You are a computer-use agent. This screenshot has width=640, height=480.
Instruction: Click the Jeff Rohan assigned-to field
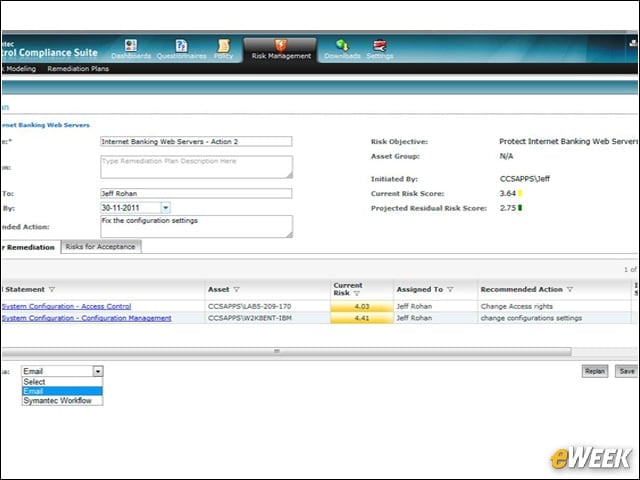(196, 193)
